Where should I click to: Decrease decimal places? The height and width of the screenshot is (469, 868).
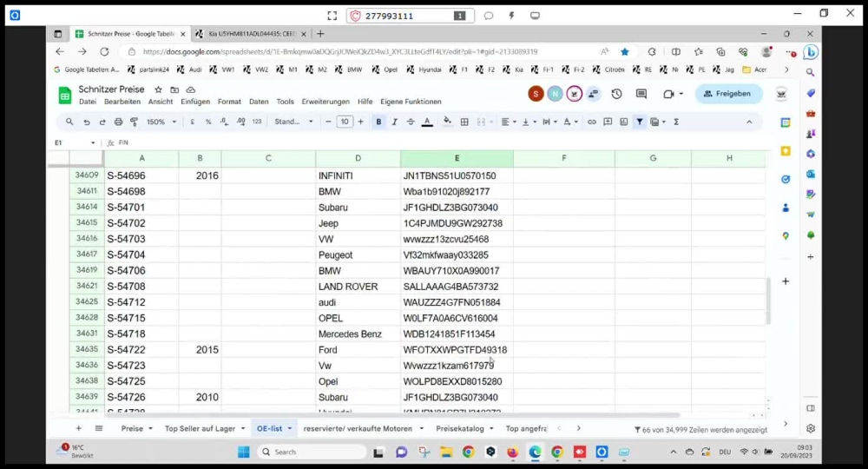pyautogui.click(x=224, y=122)
